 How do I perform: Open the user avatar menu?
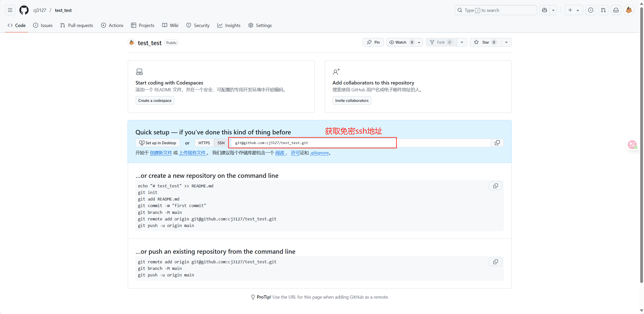pos(629,10)
